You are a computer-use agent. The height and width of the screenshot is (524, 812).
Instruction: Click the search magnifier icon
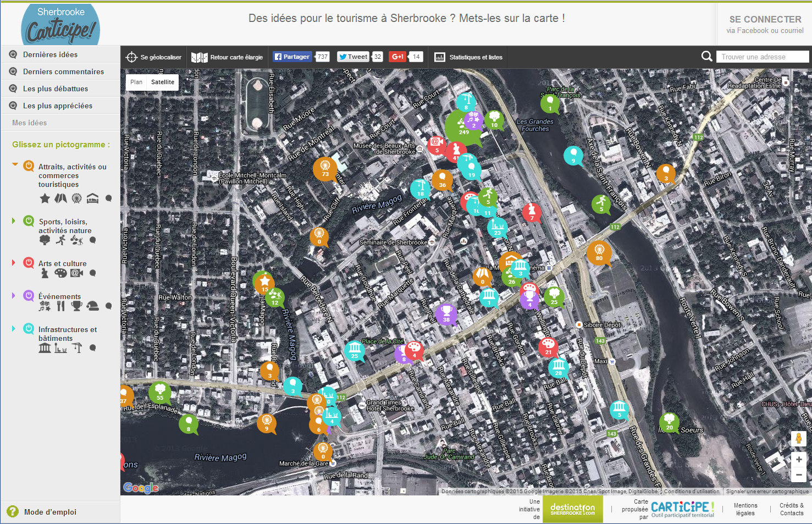pyautogui.click(x=706, y=57)
